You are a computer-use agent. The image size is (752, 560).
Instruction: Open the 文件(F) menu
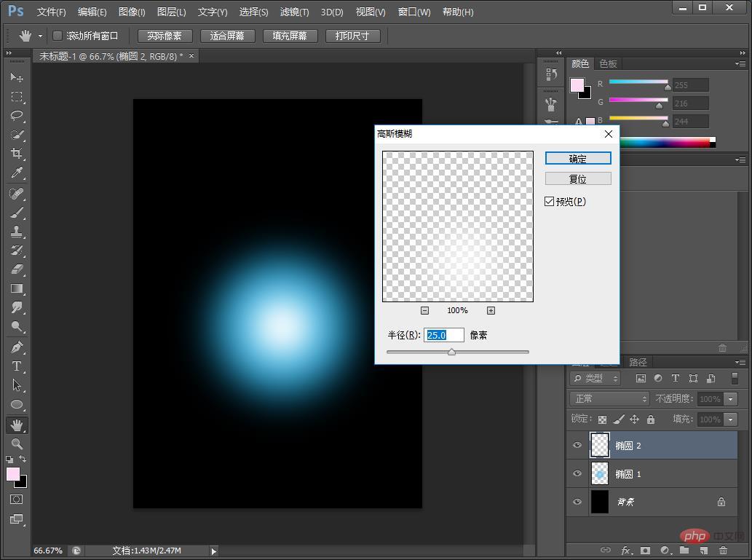pyautogui.click(x=51, y=12)
